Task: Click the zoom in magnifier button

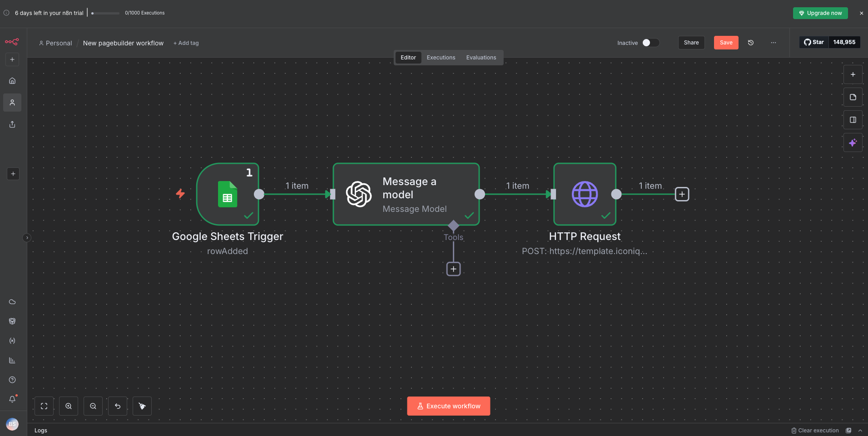Action: tap(69, 406)
